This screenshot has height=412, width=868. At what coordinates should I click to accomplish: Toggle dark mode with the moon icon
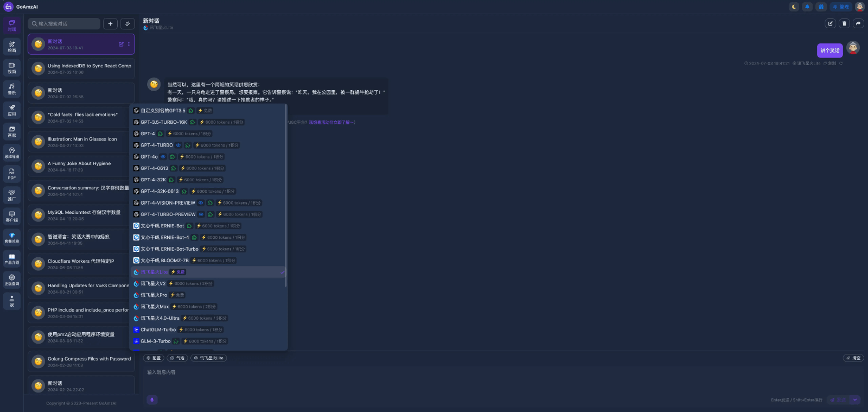[794, 7]
